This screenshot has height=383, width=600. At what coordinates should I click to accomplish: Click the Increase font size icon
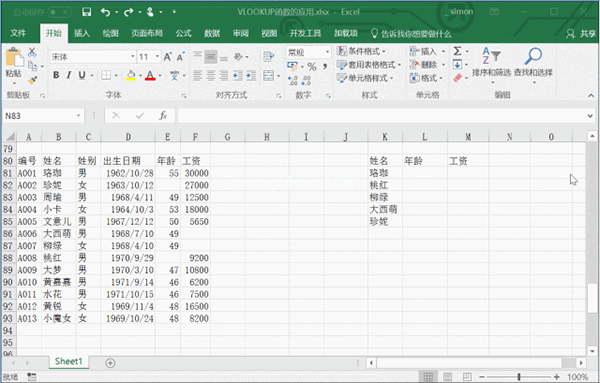click(x=168, y=57)
